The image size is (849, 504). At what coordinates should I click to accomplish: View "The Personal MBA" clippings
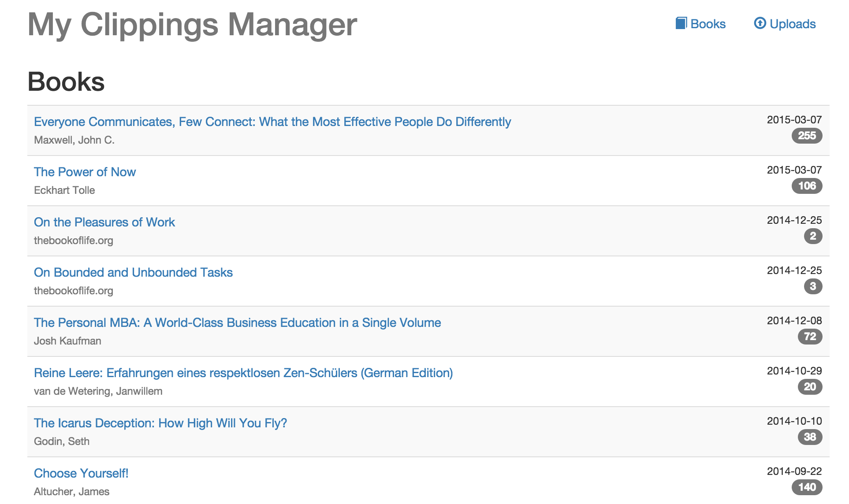click(x=237, y=322)
